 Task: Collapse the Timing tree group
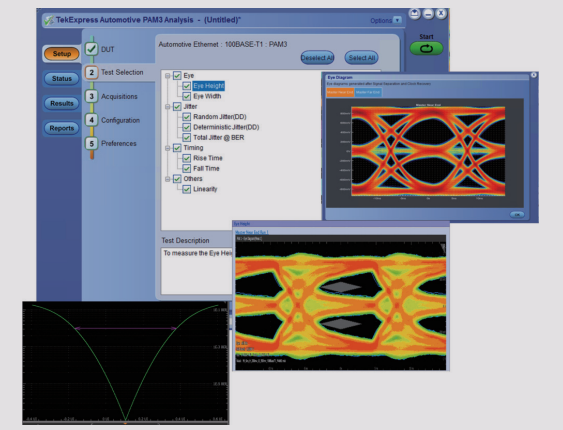(167, 148)
